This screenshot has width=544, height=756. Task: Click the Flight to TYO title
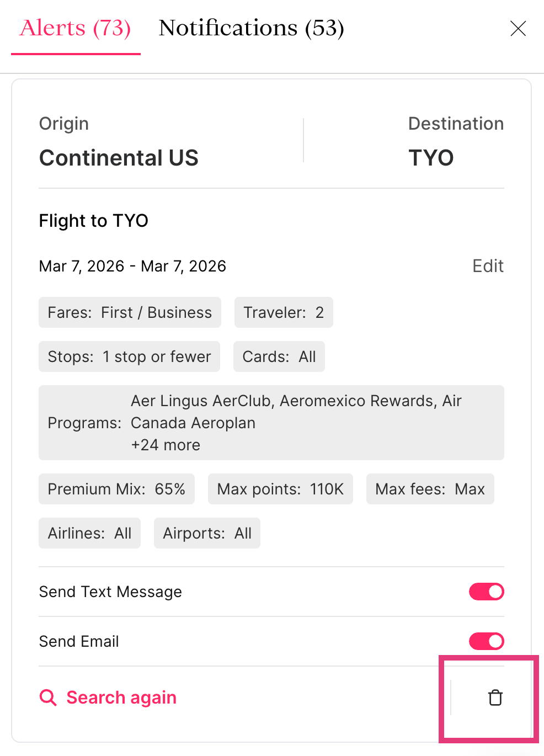point(94,221)
